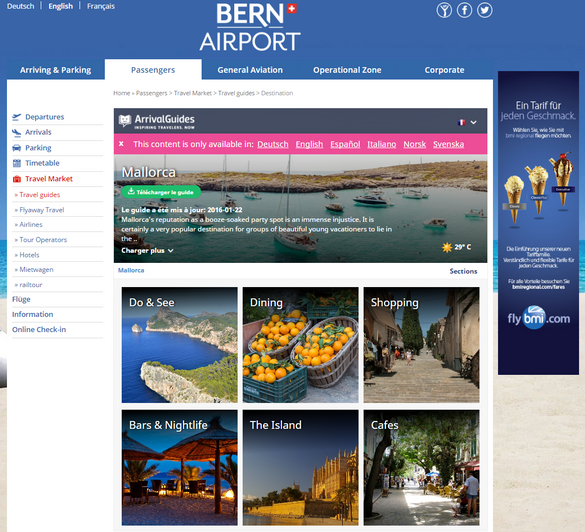
Task: Select the Passengers tab
Action: pos(153,70)
